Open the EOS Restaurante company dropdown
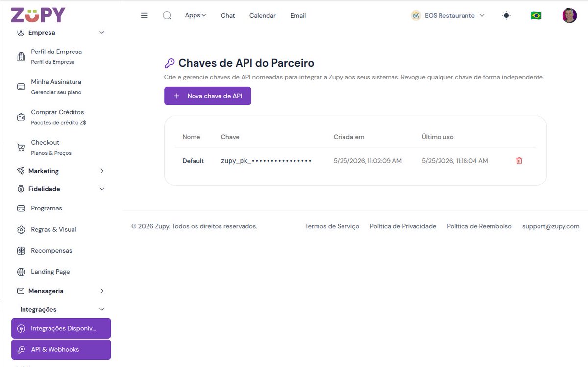This screenshot has width=588, height=367. point(448,15)
